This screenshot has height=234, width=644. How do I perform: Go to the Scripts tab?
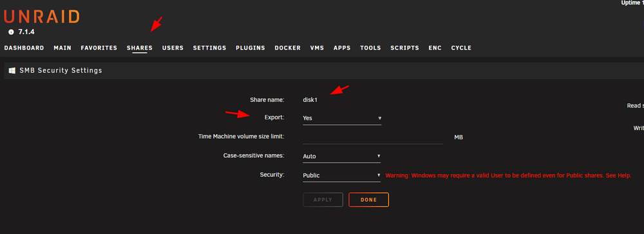404,48
